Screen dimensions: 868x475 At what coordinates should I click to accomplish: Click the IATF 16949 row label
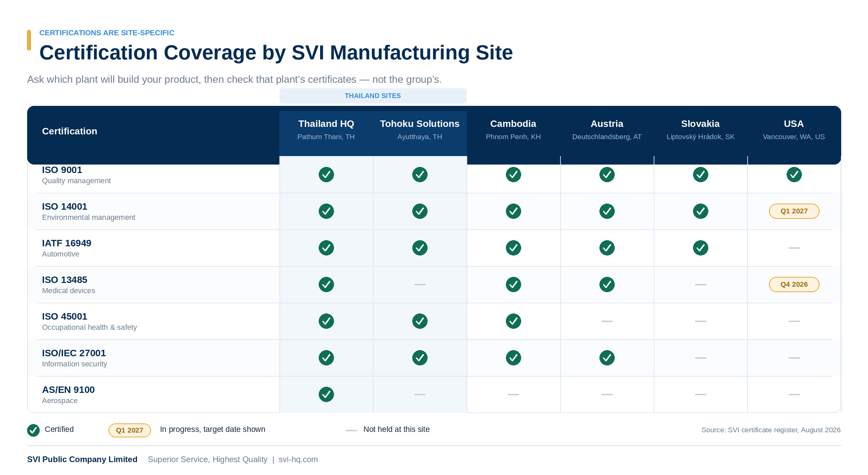tap(67, 243)
